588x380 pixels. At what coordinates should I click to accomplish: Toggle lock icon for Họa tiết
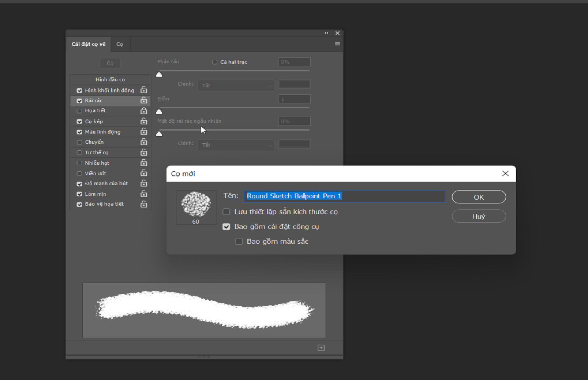tap(144, 111)
